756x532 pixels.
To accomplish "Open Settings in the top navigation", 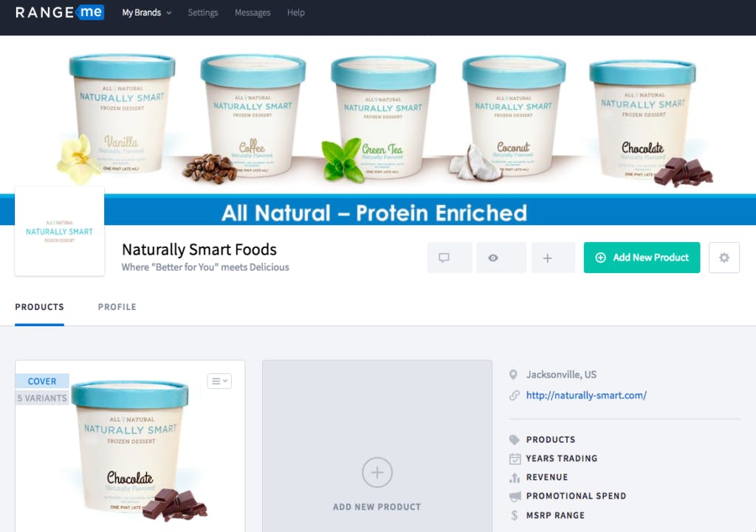I will (203, 13).
